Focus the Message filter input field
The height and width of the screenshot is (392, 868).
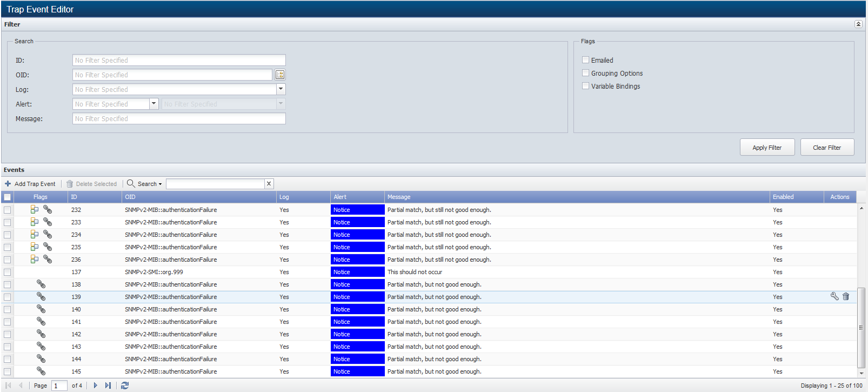point(179,118)
